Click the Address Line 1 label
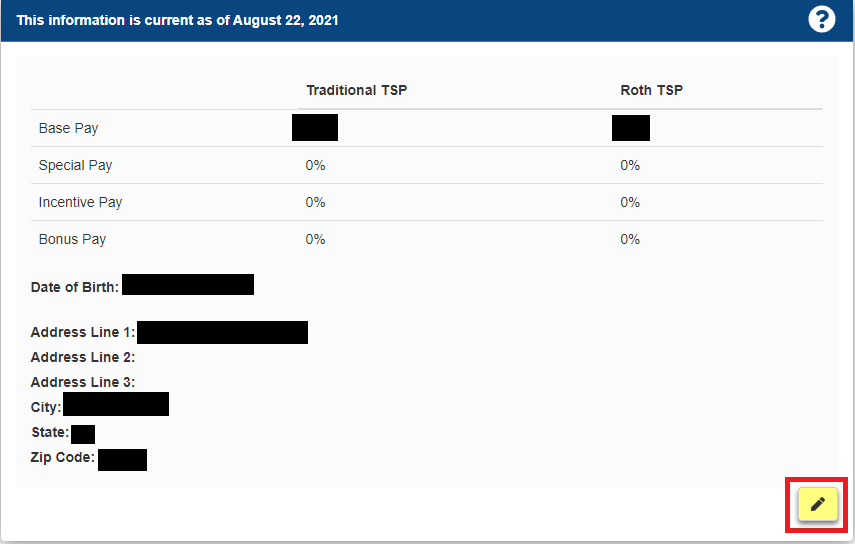The image size is (855, 544). pyautogui.click(x=83, y=332)
